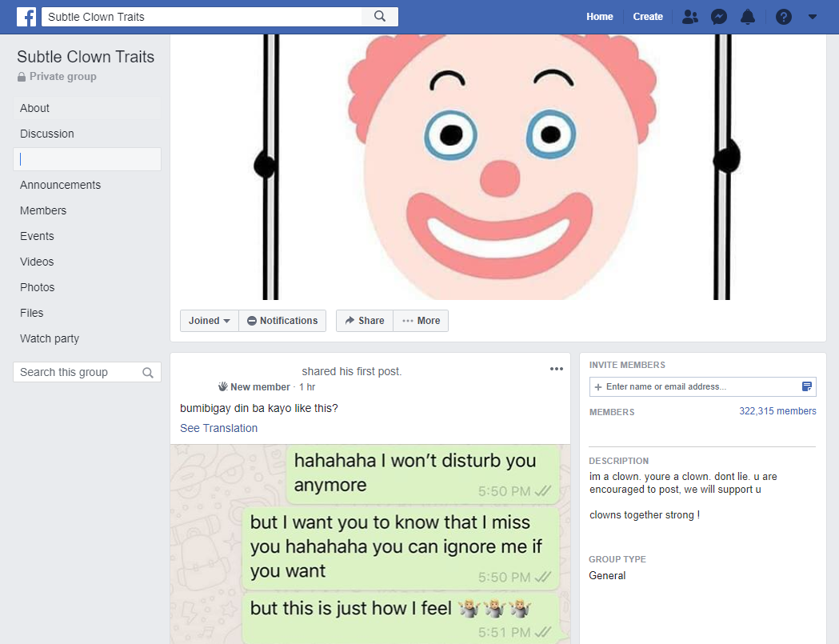Open Announcements section
839x644 pixels.
pyautogui.click(x=86, y=186)
